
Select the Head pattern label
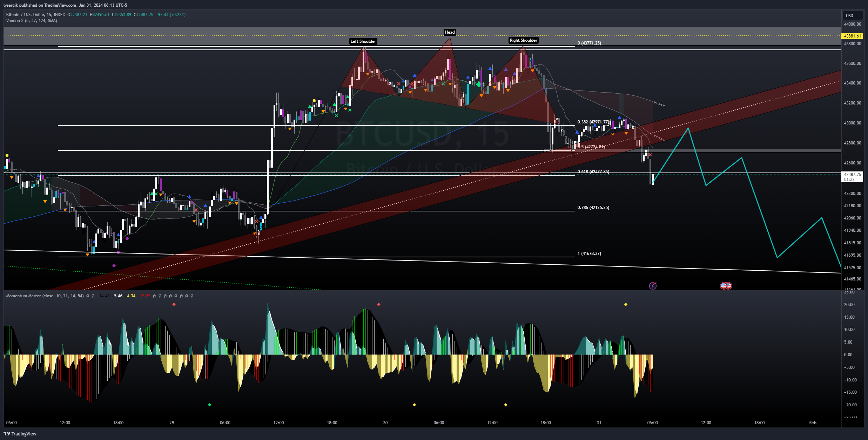(x=450, y=32)
